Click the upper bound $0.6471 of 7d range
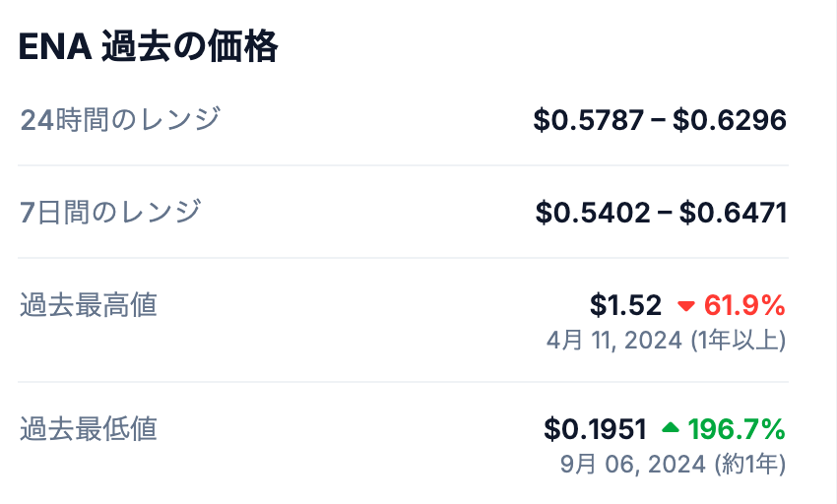The width and height of the screenshot is (837, 504). (x=733, y=213)
